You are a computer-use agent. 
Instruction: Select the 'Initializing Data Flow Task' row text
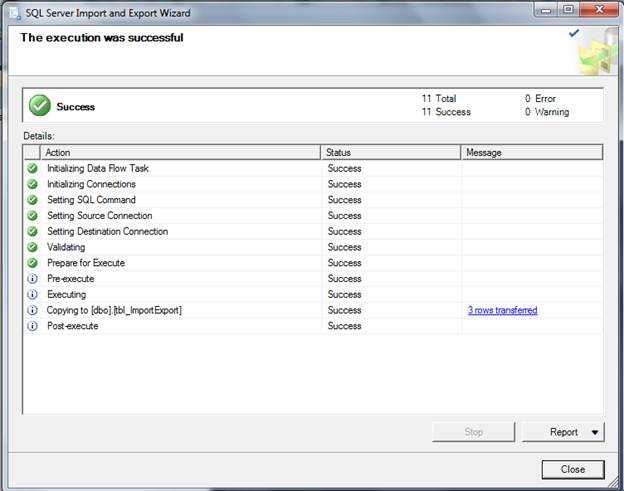point(98,168)
